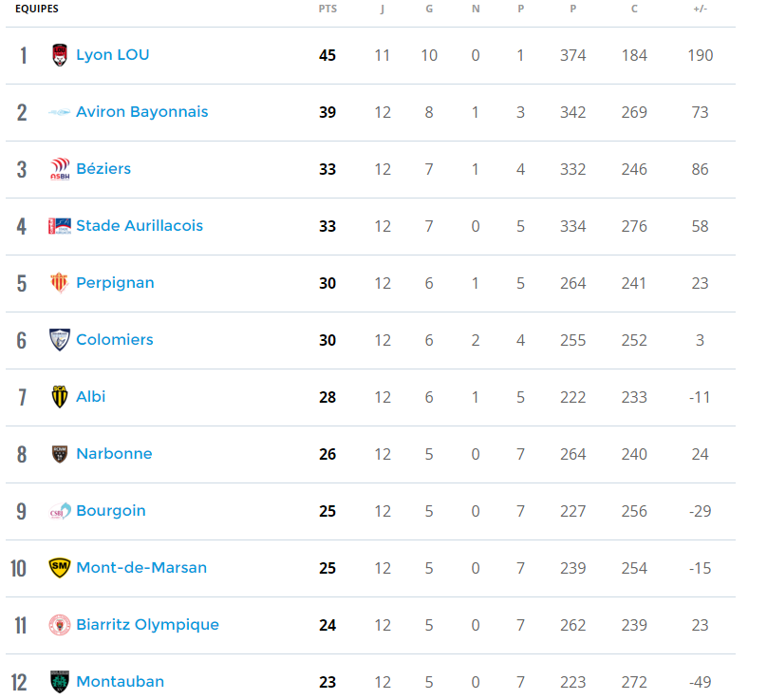767x700 pixels.
Task: Click the Perpignan striped crest
Action: 60,283
